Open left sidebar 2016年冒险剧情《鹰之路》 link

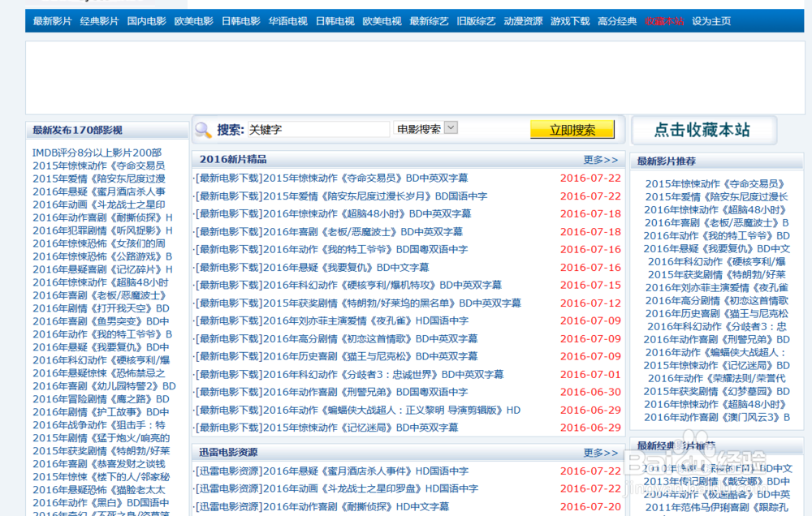pyautogui.click(x=101, y=399)
